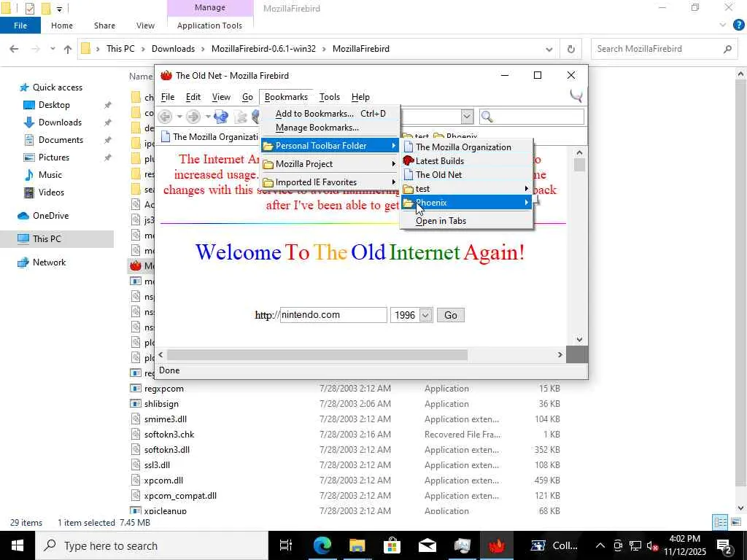Click the Mozilla Project folder icon

click(268, 164)
